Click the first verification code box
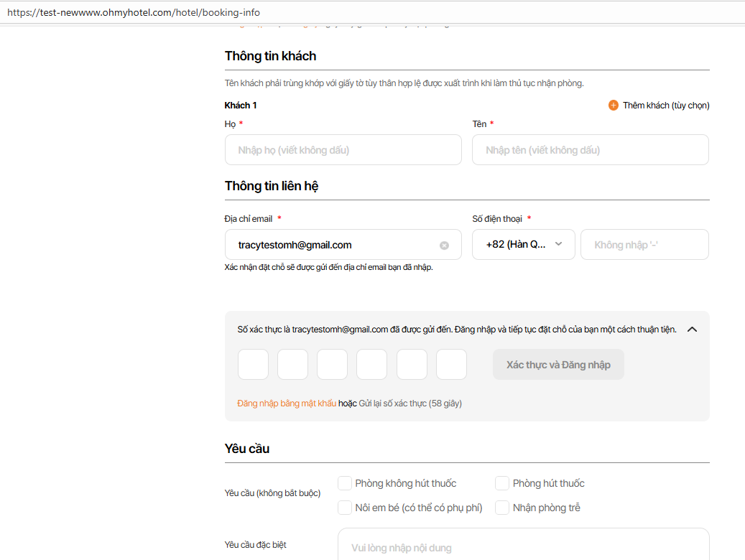The width and height of the screenshot is (745, 560). point(253,365)
